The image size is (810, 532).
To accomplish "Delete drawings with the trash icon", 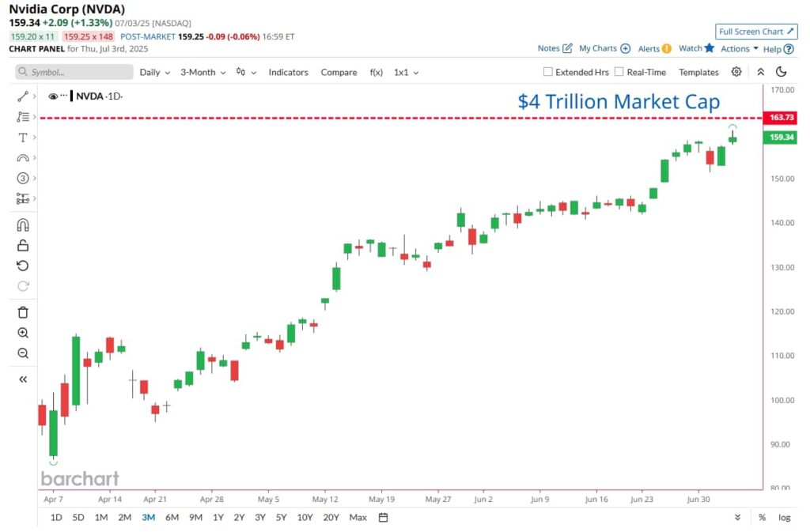I will 23,312.
